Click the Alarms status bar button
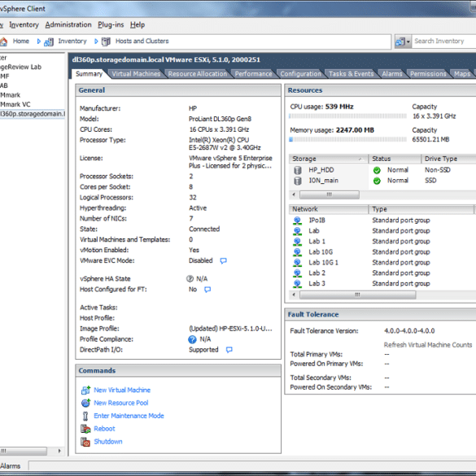This screenshot has width=476, height=476. [x=11, y=466]
